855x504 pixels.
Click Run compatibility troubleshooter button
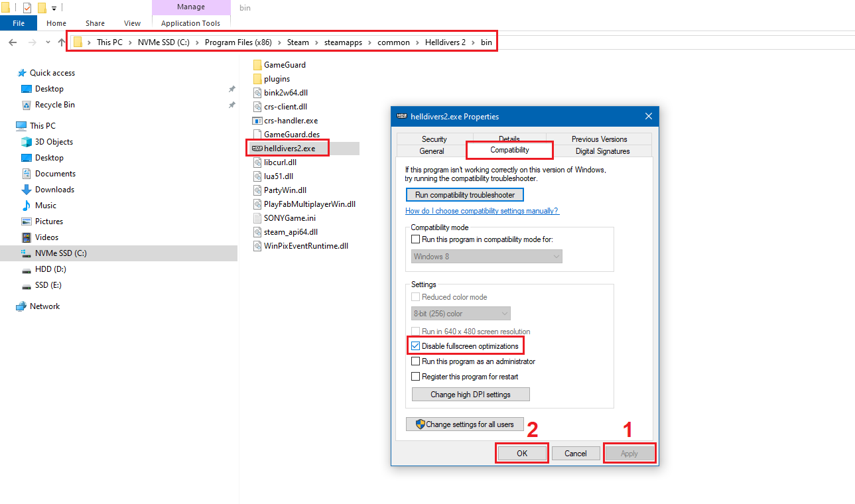click(x=464, y=195)
